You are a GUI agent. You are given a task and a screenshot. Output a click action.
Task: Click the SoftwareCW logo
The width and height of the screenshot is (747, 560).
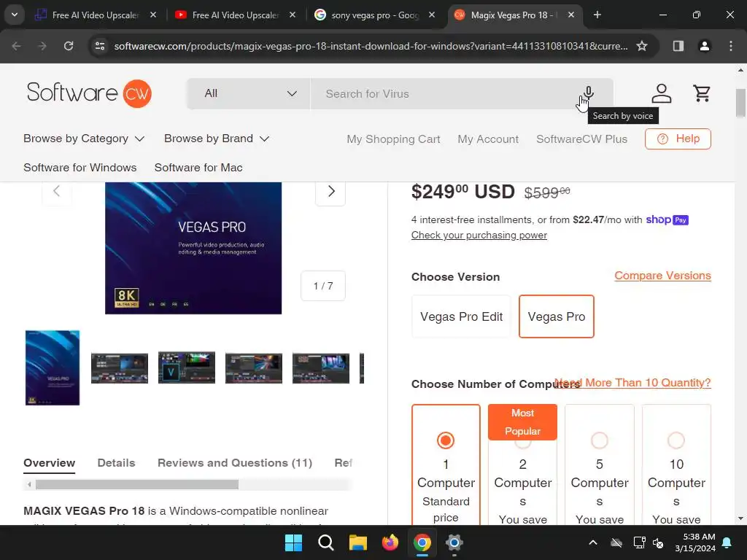point(89,93)
